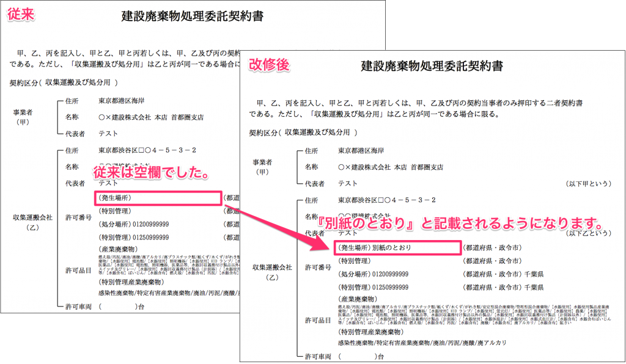Click the highlighted 別紙のとおり field in 改修後
The height and width of the screenshot is (364, 626).
pos(397,248)
